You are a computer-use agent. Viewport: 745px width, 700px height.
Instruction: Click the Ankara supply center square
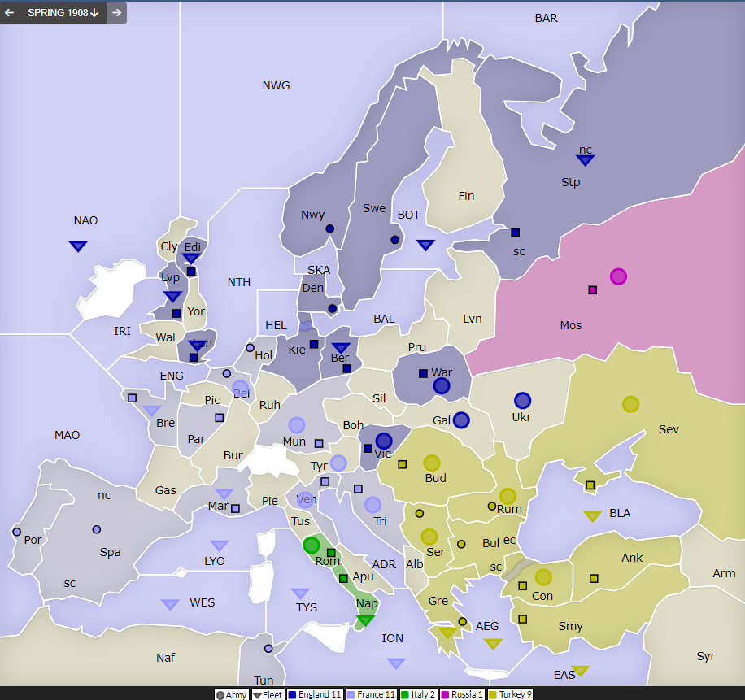point(594,578)
